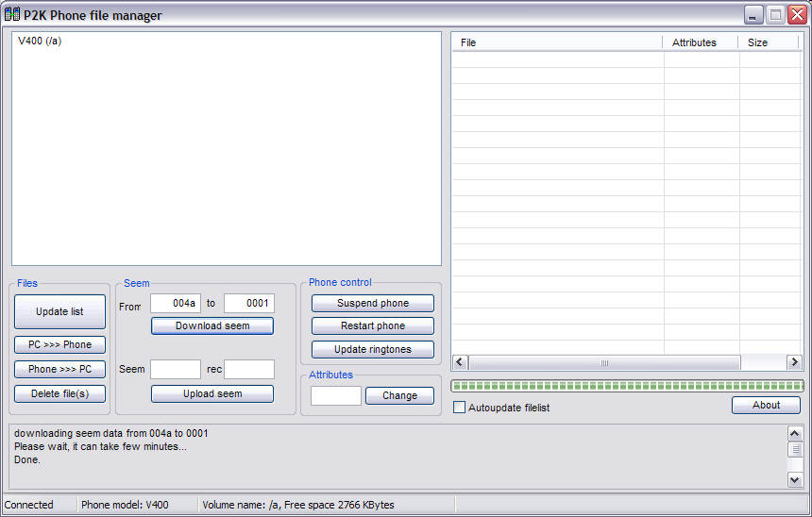
Task: Click the Restart phone button
Action: [373, 326]
